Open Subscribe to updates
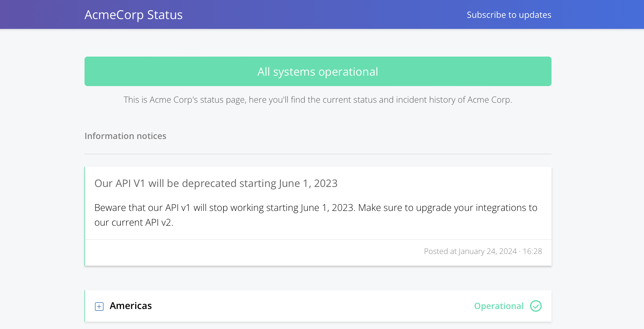The image size is (644, 329). point(509,14)
